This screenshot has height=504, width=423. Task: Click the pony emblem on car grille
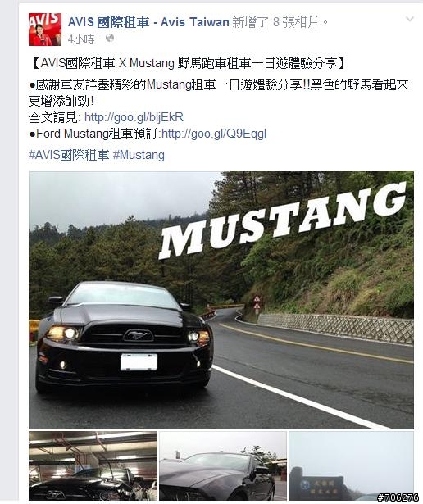click(138, 335)
